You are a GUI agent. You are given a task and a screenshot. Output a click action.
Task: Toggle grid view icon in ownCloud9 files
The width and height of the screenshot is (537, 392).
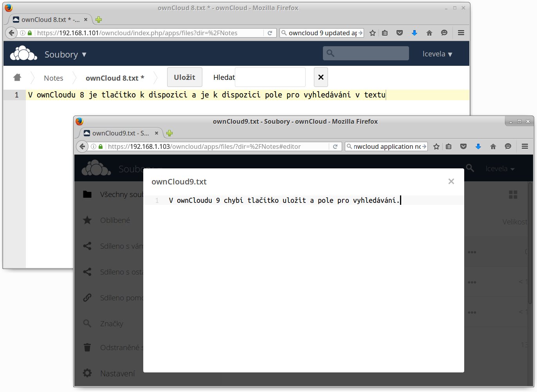click(513, 195)
